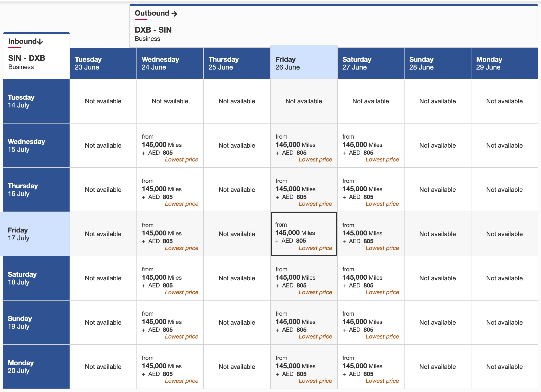
Task: Select the Wednesday 24 June outbound column
Action: tap(170, 63)
